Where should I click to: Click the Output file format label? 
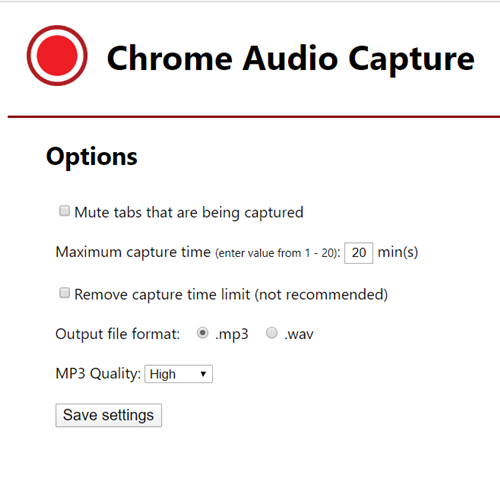click(x=118, y=334)
